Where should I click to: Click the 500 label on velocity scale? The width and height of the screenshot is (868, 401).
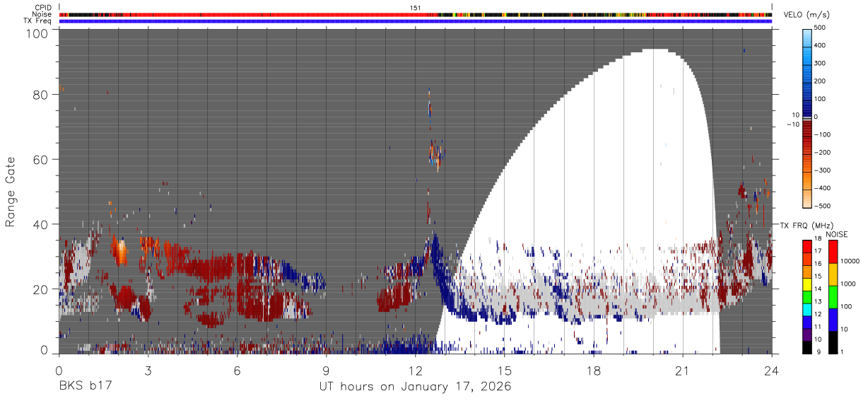point(821,28)
